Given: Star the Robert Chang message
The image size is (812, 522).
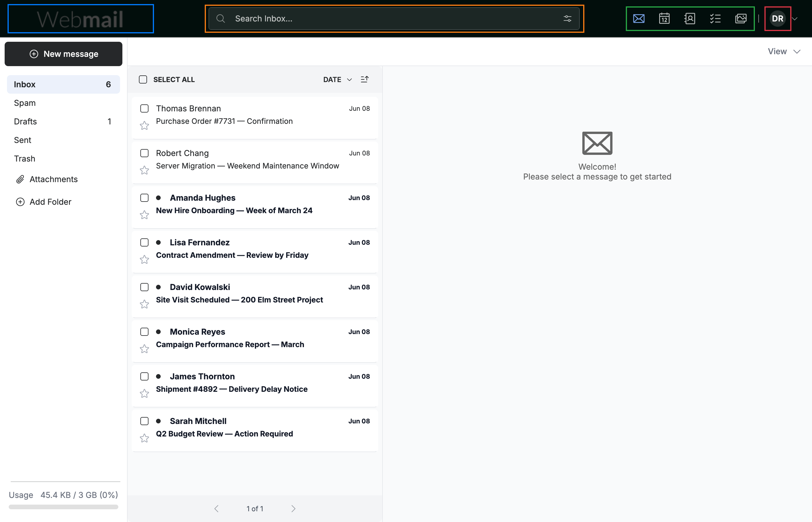Looking at the screenshot, I should pos(144,170).
